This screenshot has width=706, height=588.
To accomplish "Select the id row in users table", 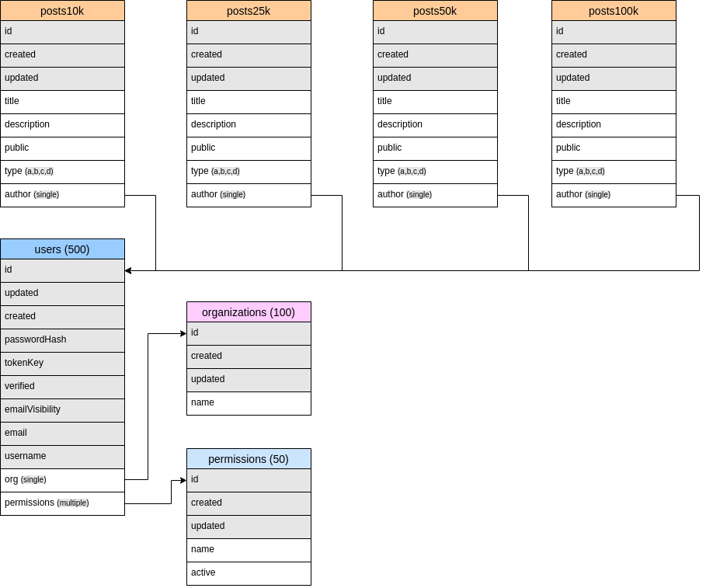I will [63, 270].
